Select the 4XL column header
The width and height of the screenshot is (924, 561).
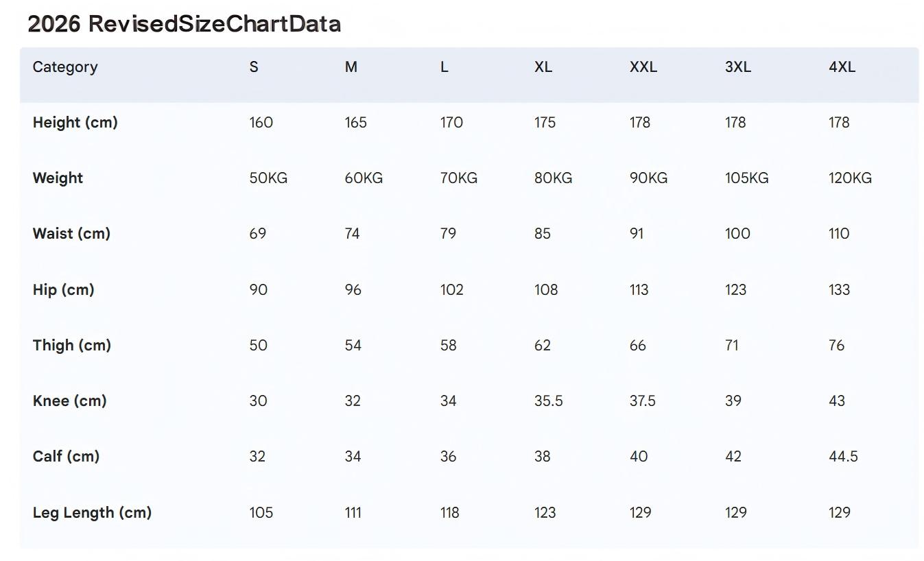click(x=842, y=67)
